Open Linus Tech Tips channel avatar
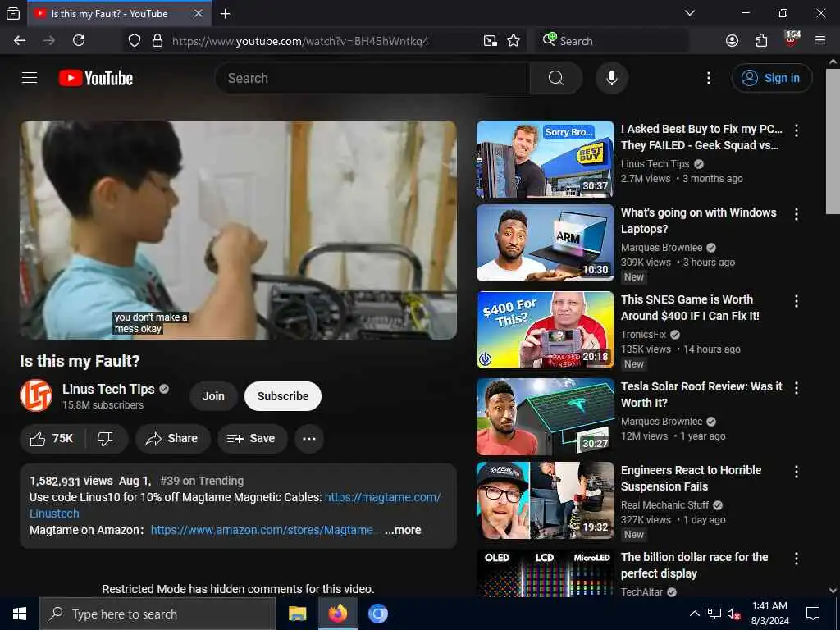This screenshot has height=630, width=840. [x=36, y=396]
